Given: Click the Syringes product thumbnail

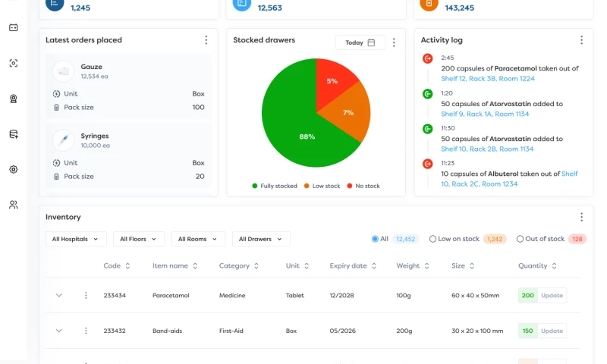Looking at the screenshot, I should pyautogui.click(x=63, y=140).
